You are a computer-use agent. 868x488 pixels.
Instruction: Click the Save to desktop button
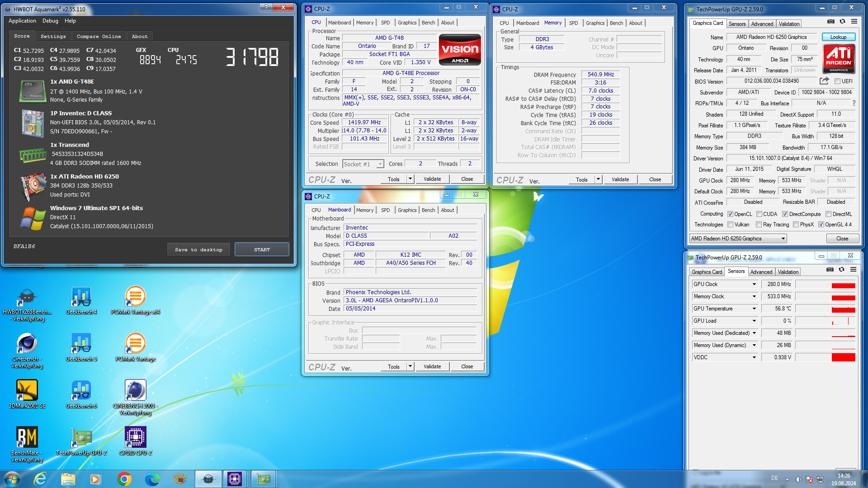coord(198,249)
